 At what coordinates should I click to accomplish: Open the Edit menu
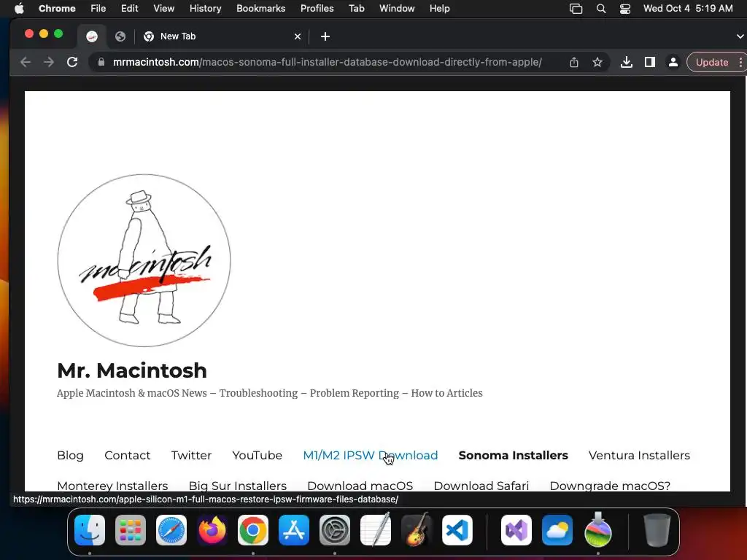click(129, 8)
